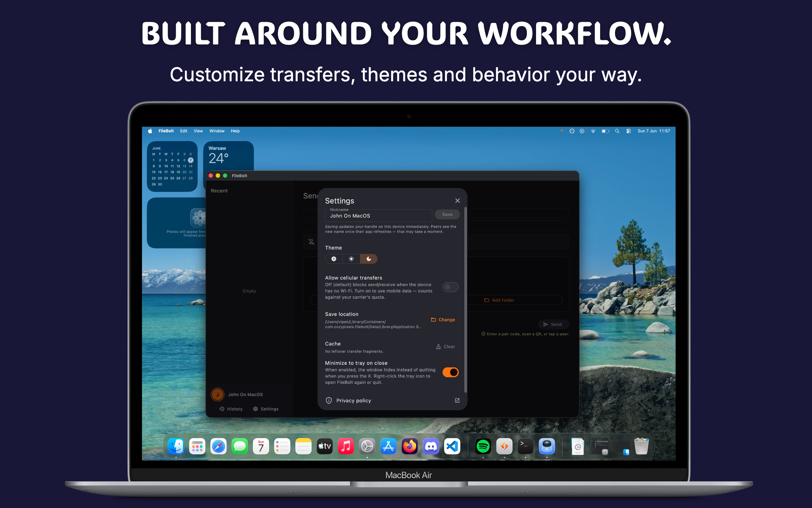The image size is (812, 508).
Task: Open Terminal from the Dock
Action: click(526, 446)
